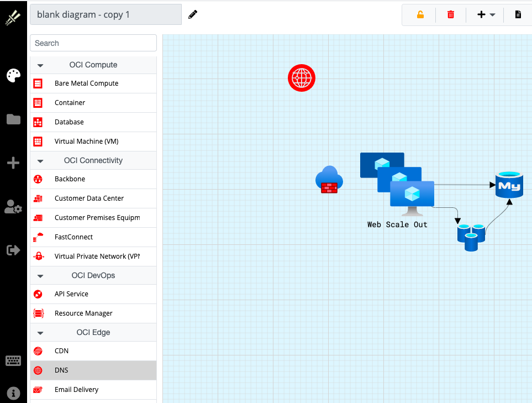Open the keyboard shortcuts icon in sidebar
This screenshot has height=403, width=532.
pyautogui.click(x=13, y=360)
